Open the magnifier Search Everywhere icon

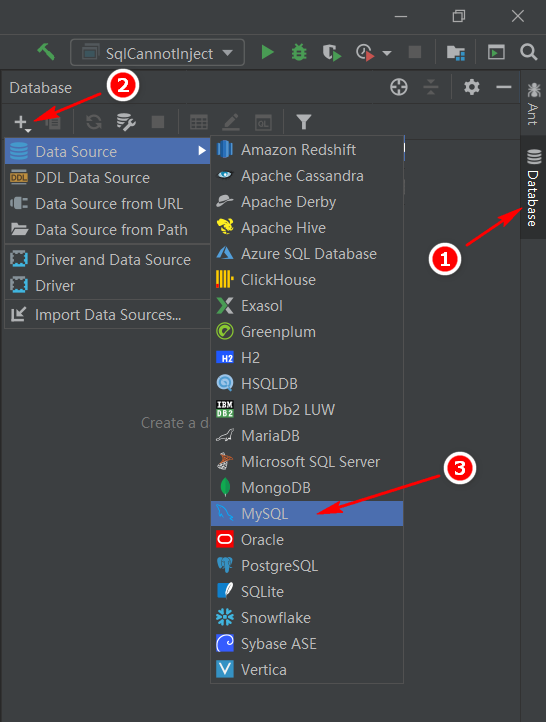[529, 52]
